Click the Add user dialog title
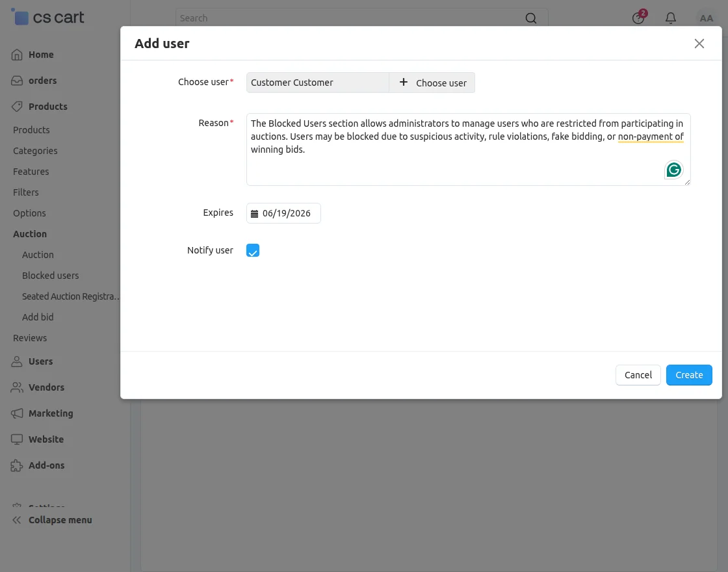The image size is (728, 572). click(162, 43)
